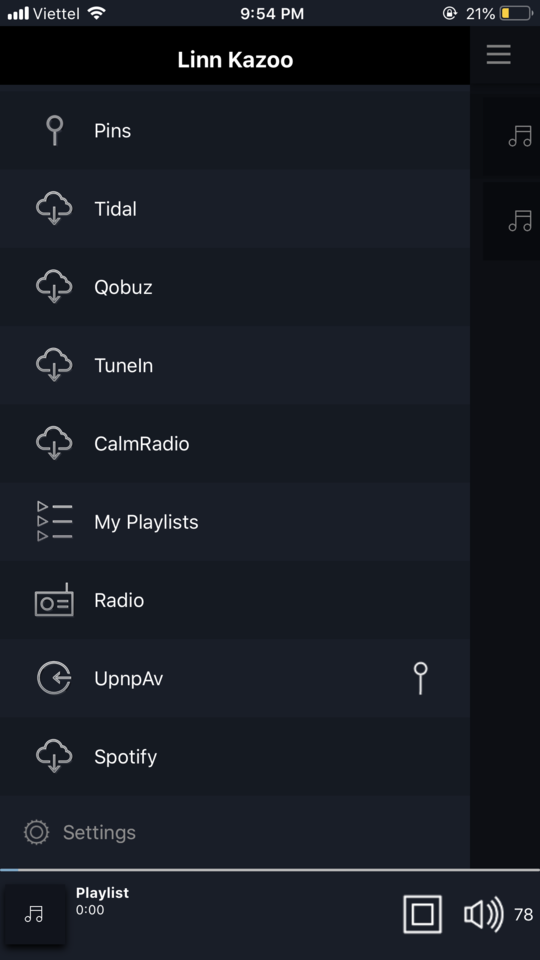Select CalmRadio from the list
Image resolution: width=540 pixels, height=960 pixels.
pos(235,443)
